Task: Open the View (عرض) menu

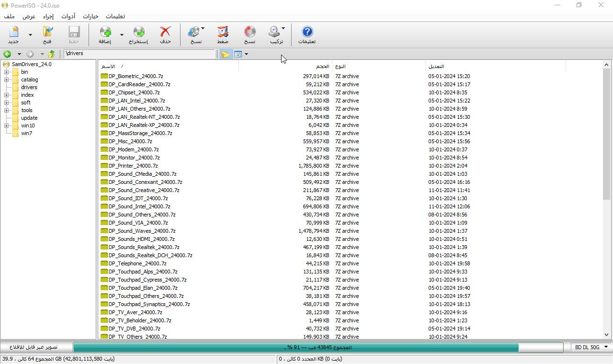Action: click(x=29, y=16)
